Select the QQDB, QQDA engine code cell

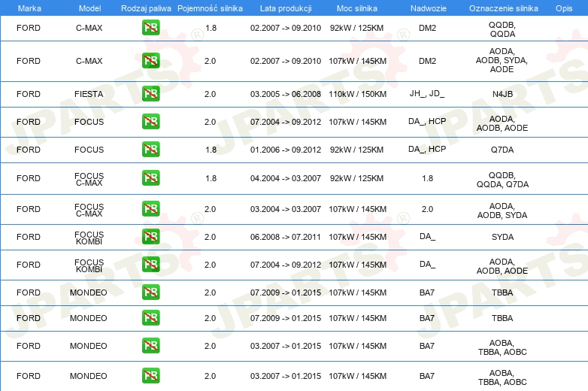502,29
